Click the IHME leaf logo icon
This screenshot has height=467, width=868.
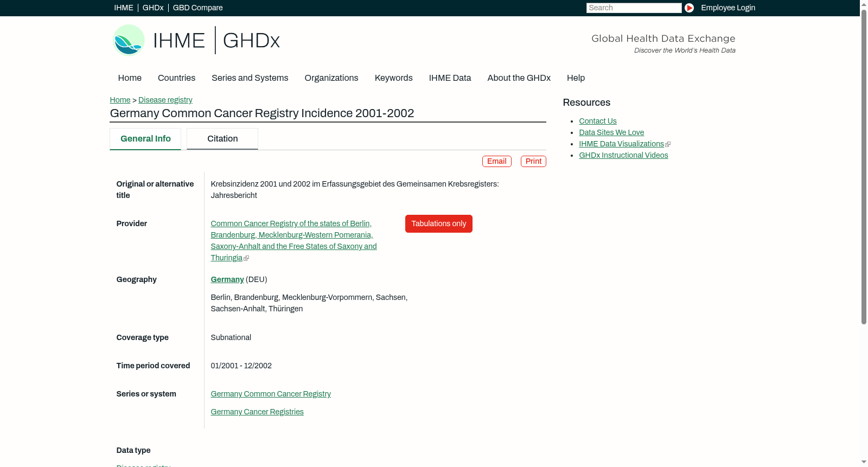pos(129,40)
